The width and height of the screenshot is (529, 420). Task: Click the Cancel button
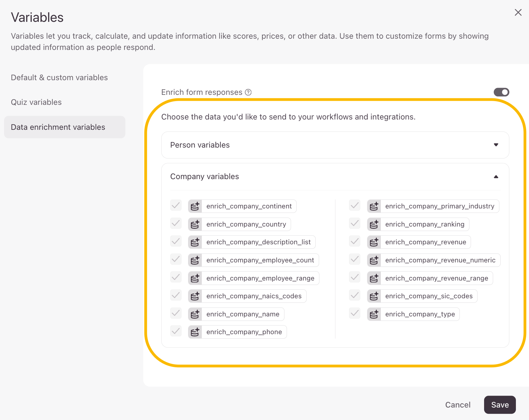pos(458,405)
